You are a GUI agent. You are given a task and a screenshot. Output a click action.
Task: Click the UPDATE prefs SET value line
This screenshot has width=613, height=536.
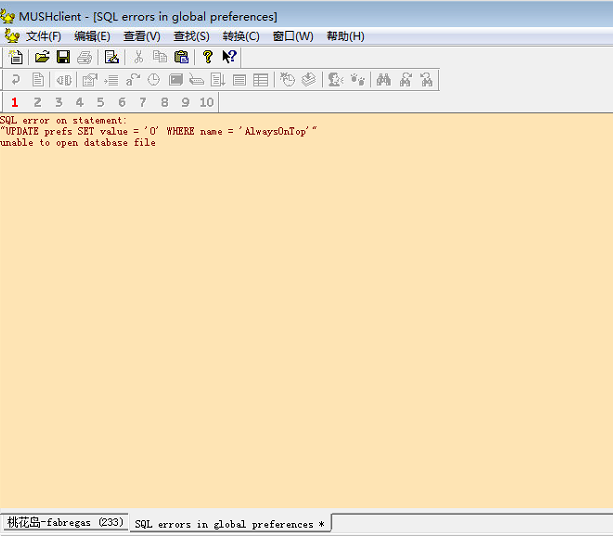(x=159, y=131)
